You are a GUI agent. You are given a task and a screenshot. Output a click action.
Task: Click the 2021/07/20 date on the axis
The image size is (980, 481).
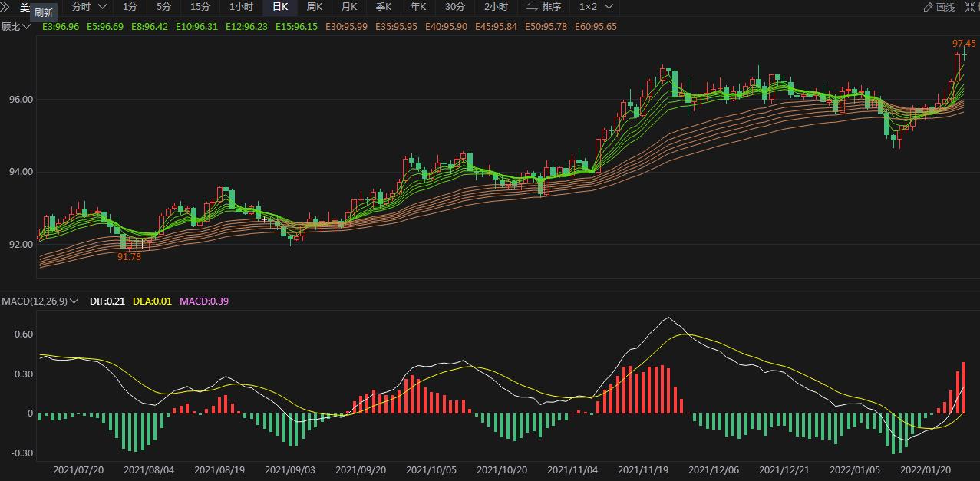[x=78, y=470]
